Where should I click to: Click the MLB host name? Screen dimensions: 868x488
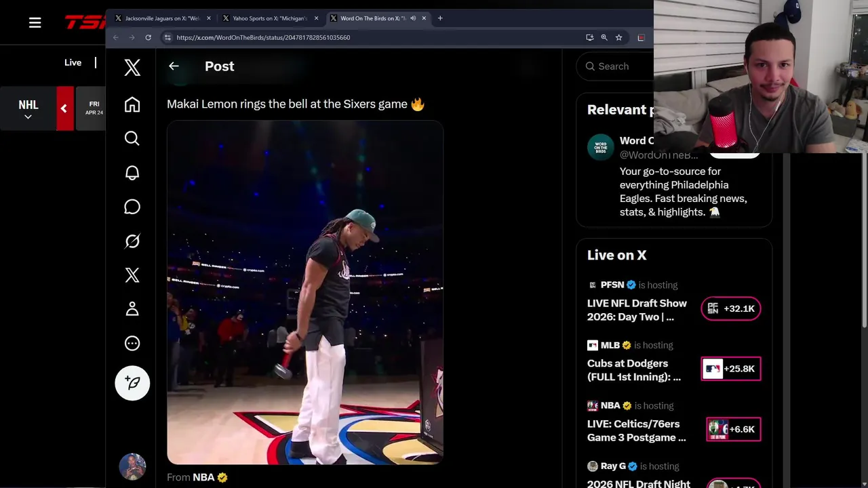point(610,345)
